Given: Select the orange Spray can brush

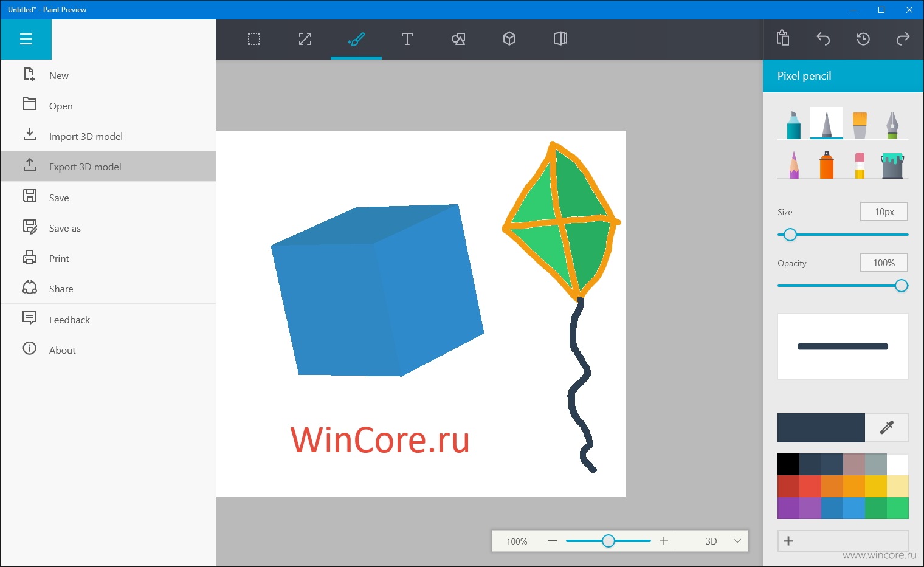Looking at the screenshot, I should click(x=827, y=164).
